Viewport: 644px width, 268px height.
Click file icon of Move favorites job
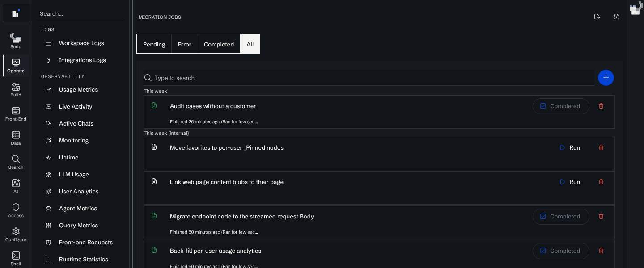point(154,147)
